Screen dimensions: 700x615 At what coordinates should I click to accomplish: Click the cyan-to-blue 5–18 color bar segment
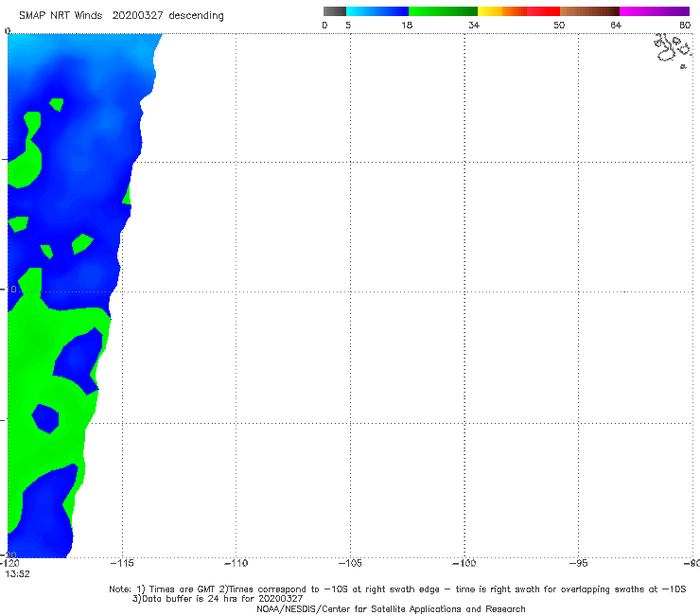point(377,11)
